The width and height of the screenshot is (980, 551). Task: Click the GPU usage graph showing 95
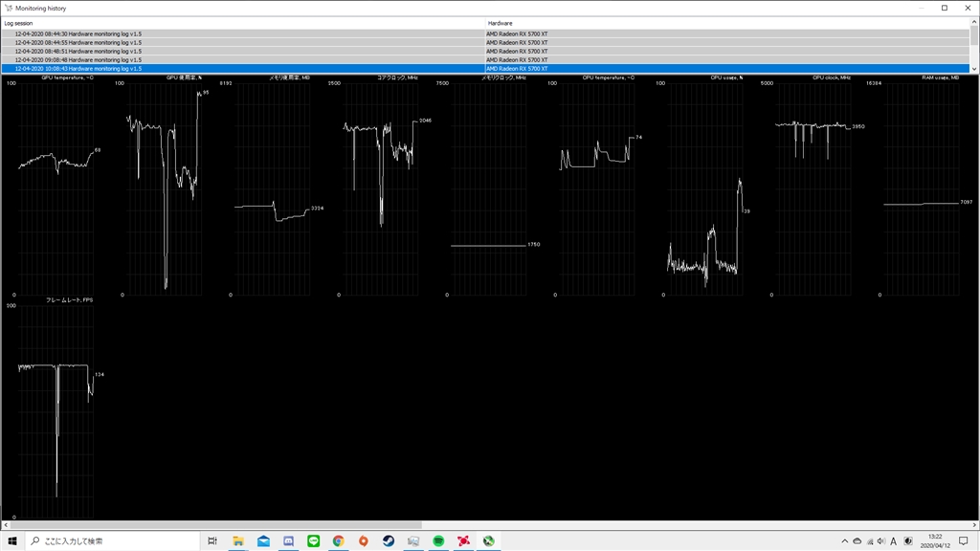165,187
